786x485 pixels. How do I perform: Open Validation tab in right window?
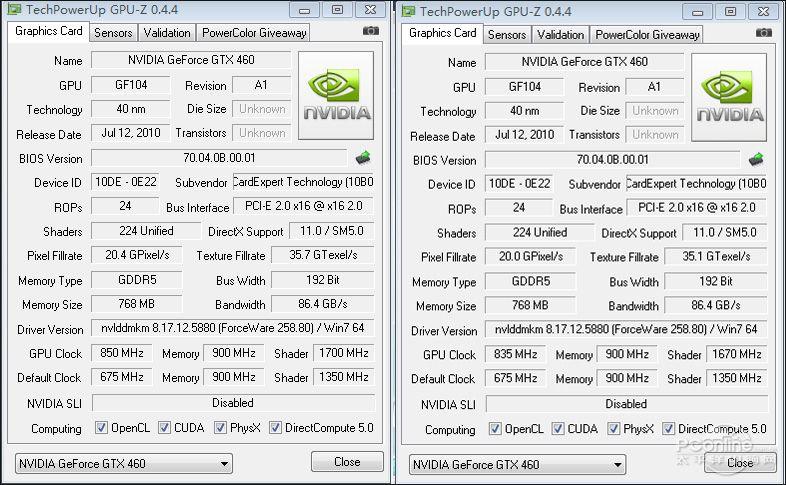tap(560, 35)
